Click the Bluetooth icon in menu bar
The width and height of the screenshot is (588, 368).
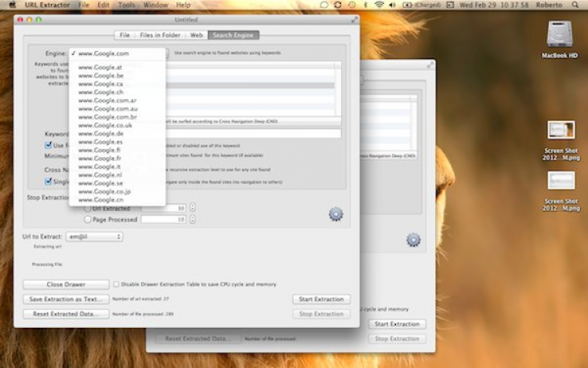click(x=365, y=5)
